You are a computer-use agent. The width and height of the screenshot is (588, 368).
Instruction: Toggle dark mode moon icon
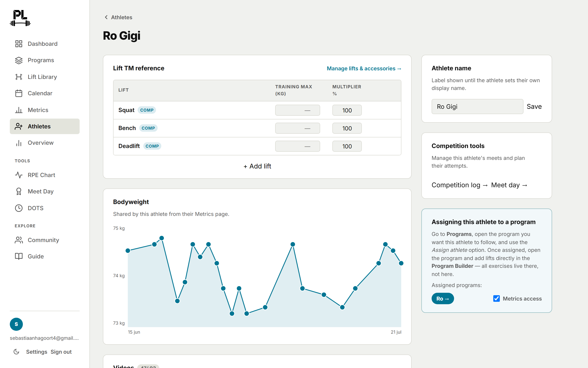[16, 352]
